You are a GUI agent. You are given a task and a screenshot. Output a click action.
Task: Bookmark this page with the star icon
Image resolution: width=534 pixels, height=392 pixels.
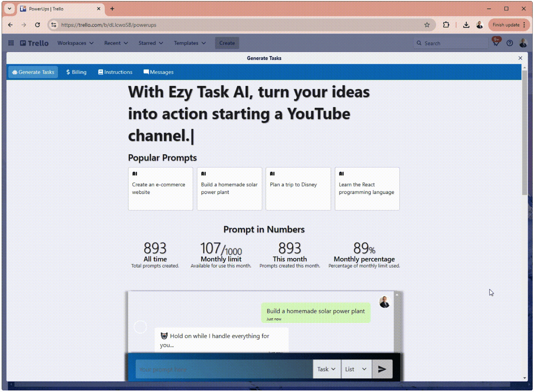tap(427, 25)
